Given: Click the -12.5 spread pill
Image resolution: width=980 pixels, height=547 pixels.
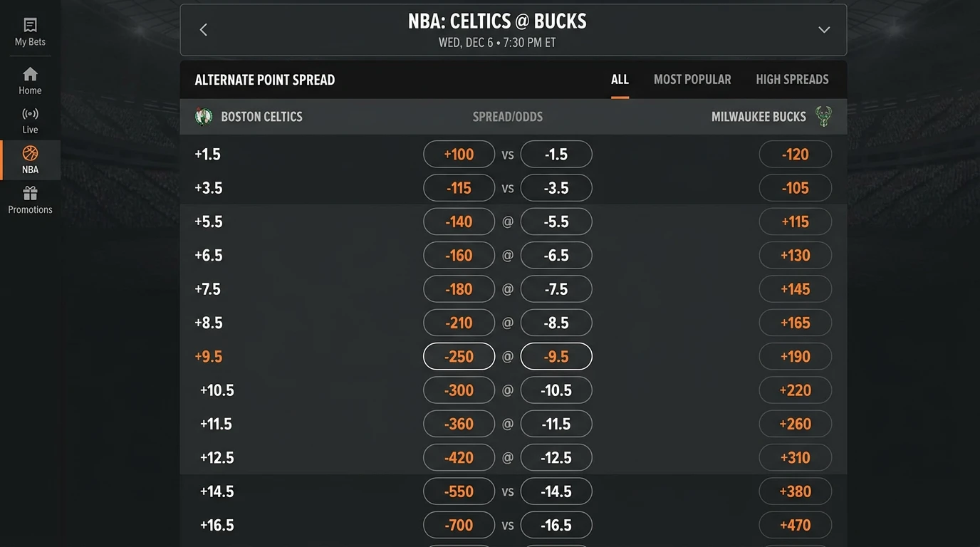Looking at the screenshot, I should [556, 457].
